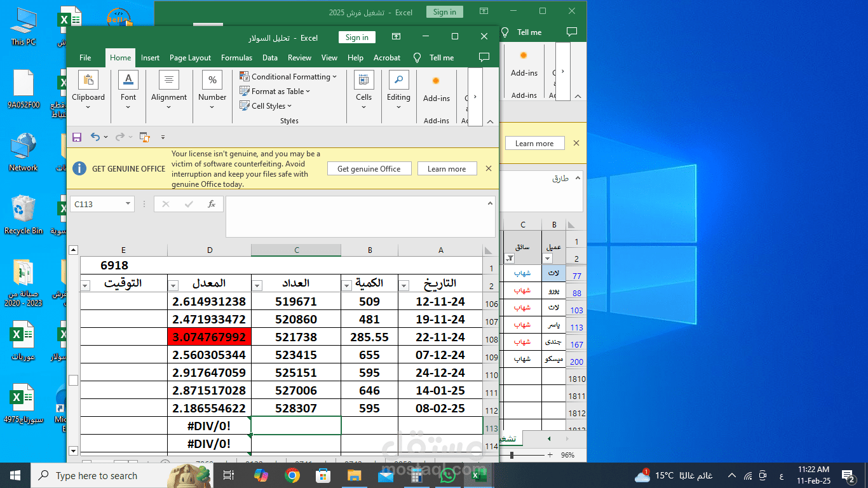Switch to the Page Layout tab
Viewport: 868px width, 488px height.
pyautogui.click(x=190, y=58)
